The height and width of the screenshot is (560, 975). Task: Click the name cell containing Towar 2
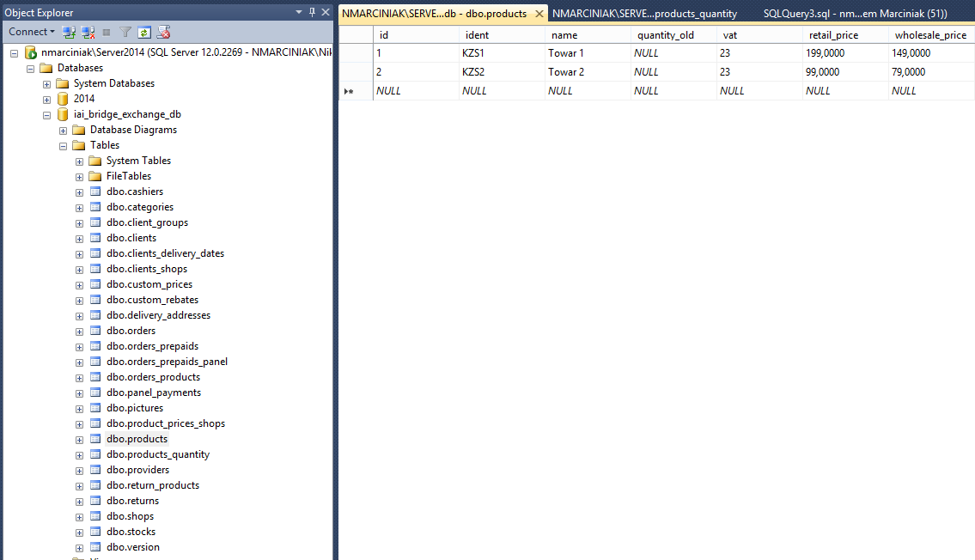pyautogui.click(x=566, y=72)
